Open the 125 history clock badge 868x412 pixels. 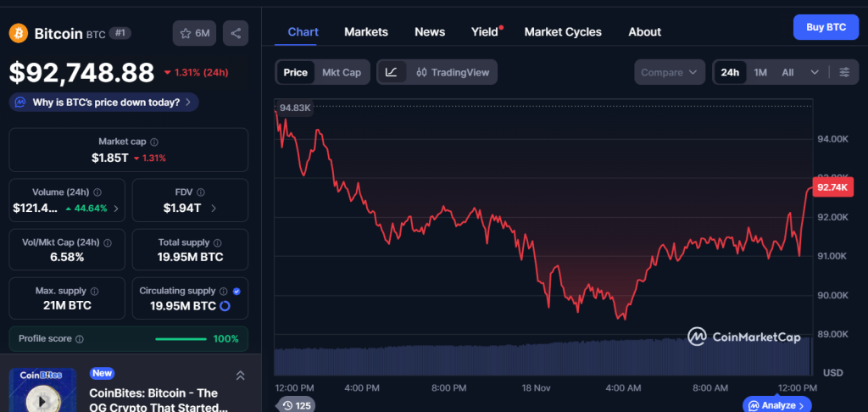point(296,405)
